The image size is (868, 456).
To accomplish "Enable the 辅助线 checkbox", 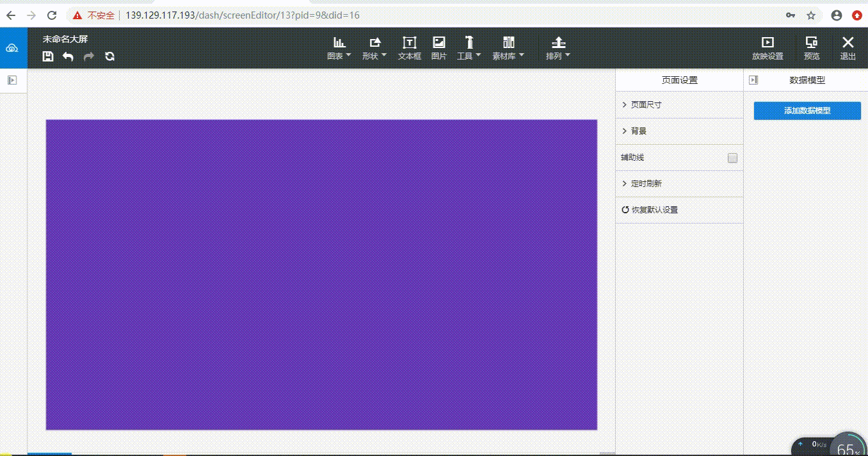I will 732,158.
